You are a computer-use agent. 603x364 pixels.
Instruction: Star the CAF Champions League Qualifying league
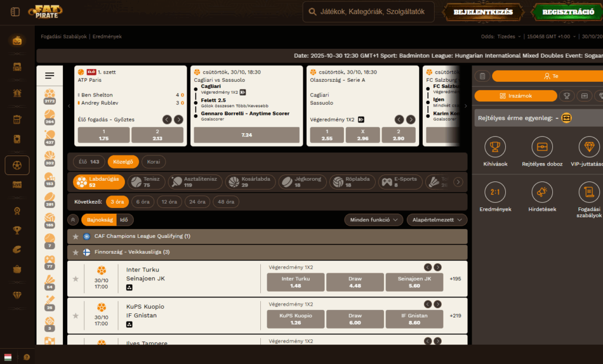click(75, 236)
